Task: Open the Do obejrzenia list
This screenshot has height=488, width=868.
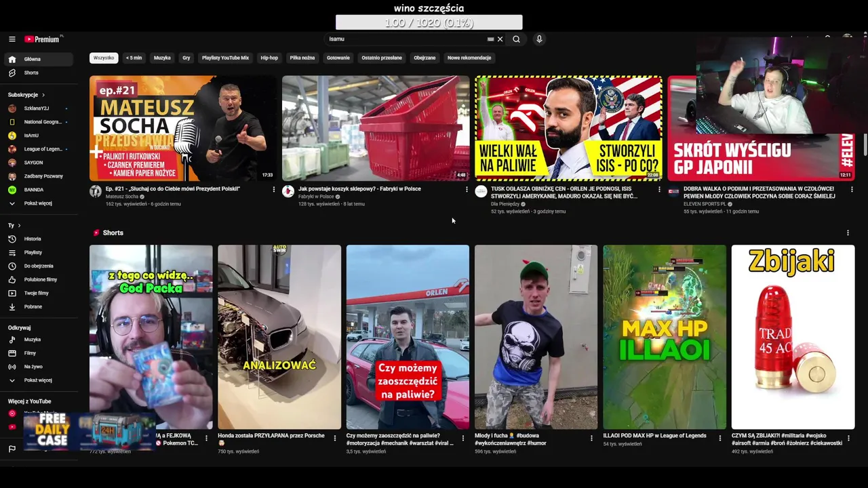Action: pos(39,266)
